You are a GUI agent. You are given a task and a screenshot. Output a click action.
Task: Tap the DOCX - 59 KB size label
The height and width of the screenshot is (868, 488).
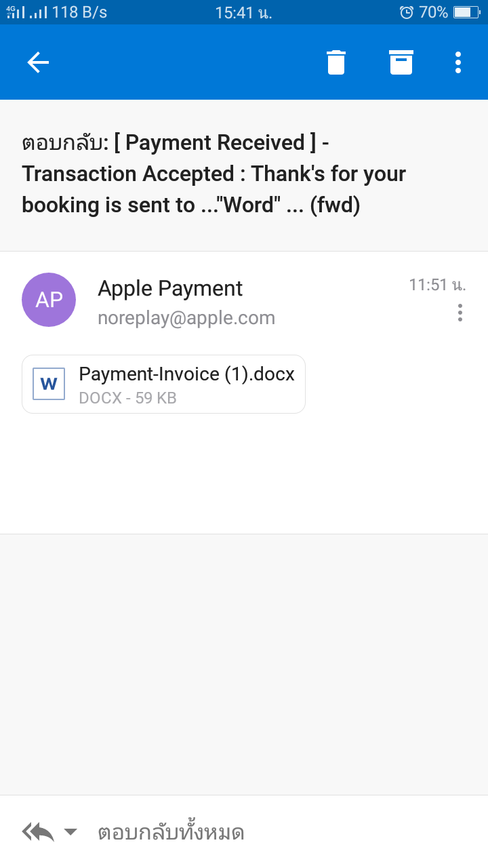[127, 398]
